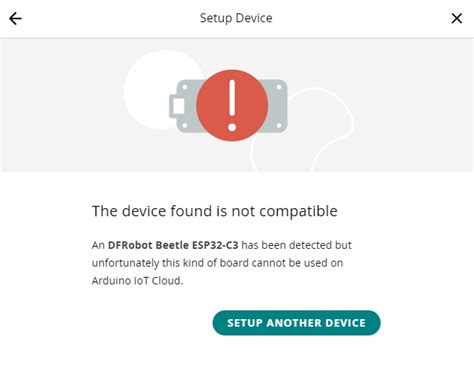The height and width of the screenshot is (374, 474).
Task: Click the 'device found is not compatible' heading
Action: pyautogui.click(x=215, y=211)
